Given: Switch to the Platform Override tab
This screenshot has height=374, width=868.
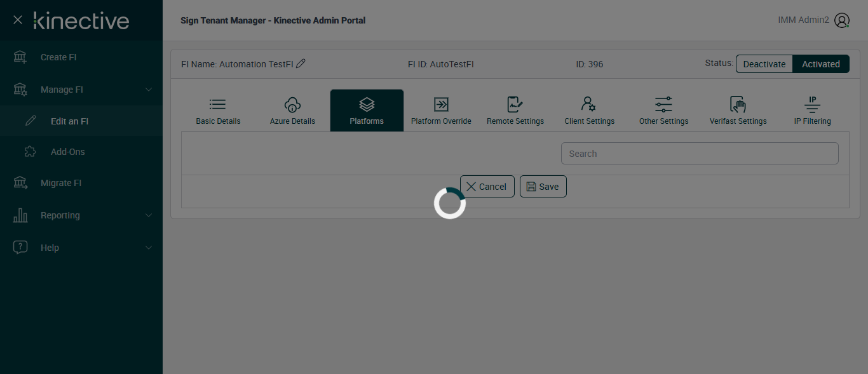Looking at the screenshot, I should click(x=441, y=110).
